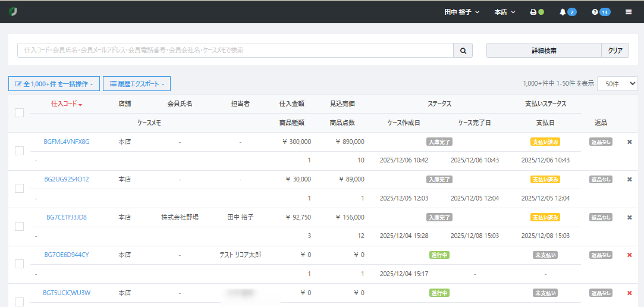The width and height of the screenshot is (644, 307).
Task: Open the 50件 page size dropdown
Action: (x=617, y=84)
